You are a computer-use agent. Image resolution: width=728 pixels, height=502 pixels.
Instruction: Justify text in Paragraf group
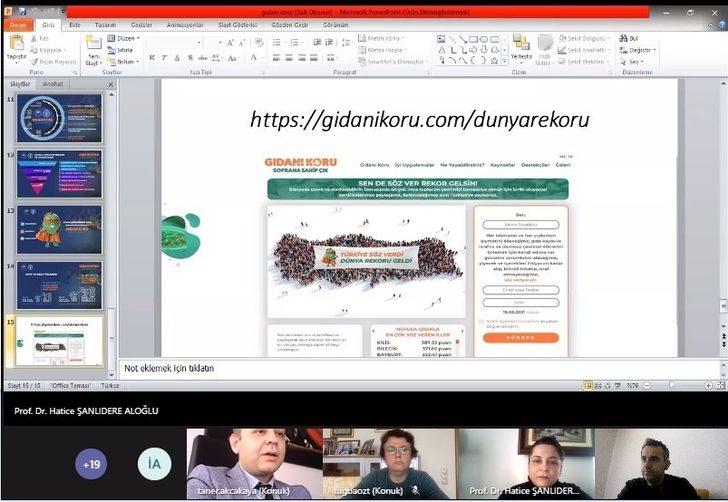coord(314,58)
